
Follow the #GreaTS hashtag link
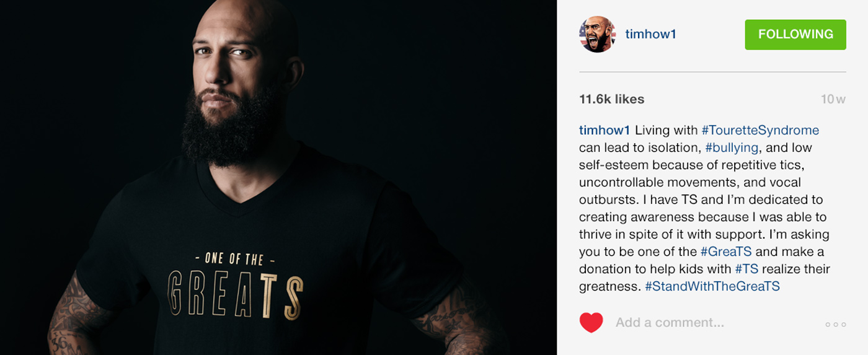point(726,252)
